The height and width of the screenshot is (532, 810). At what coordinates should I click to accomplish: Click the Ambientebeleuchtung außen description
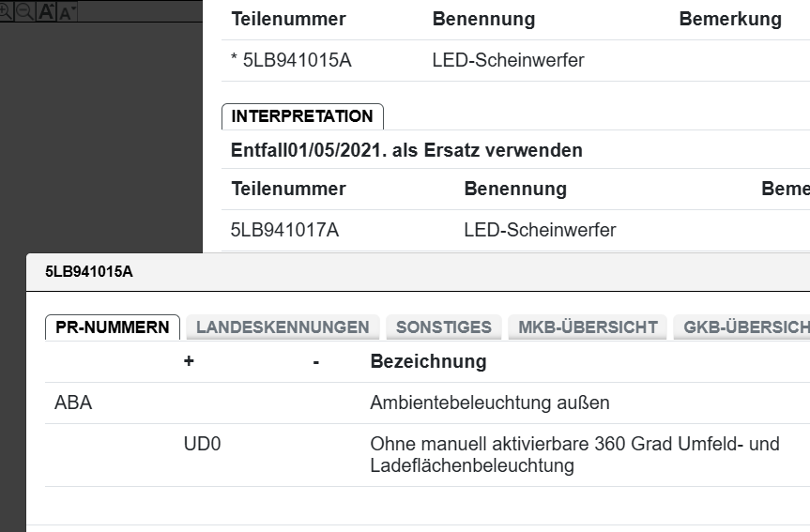pos(490,403)
